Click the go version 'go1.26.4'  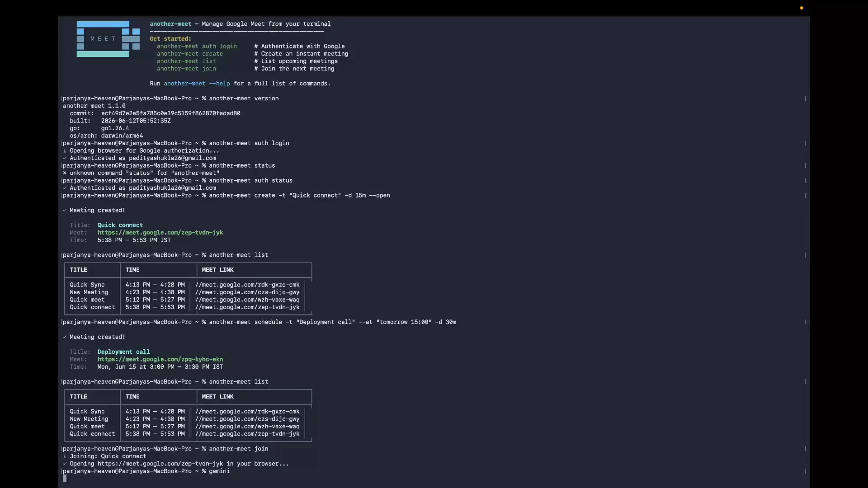(x=115, y=128)
